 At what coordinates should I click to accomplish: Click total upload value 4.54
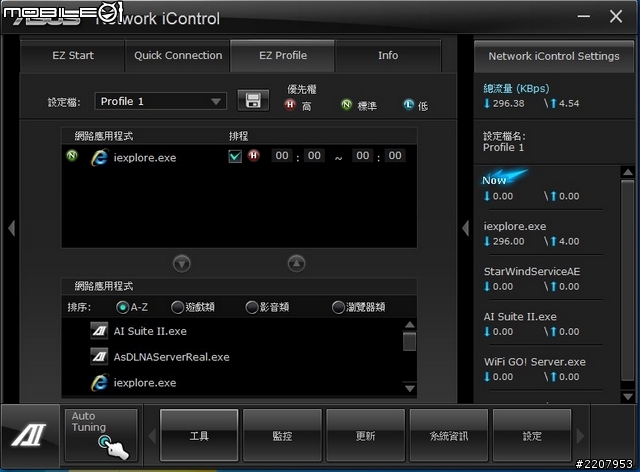pyautogui.click(x=569, y=103)
